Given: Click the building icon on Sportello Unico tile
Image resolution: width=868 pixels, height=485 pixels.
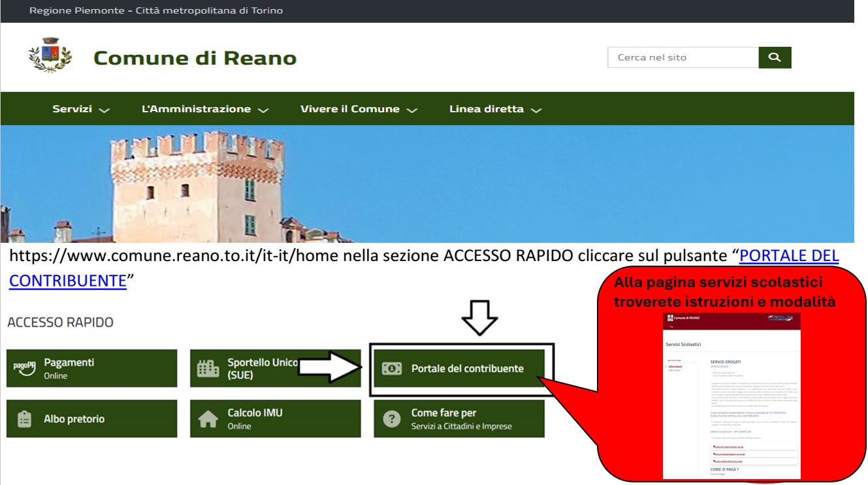Looking at the screenshot, I should pos(208,369).
